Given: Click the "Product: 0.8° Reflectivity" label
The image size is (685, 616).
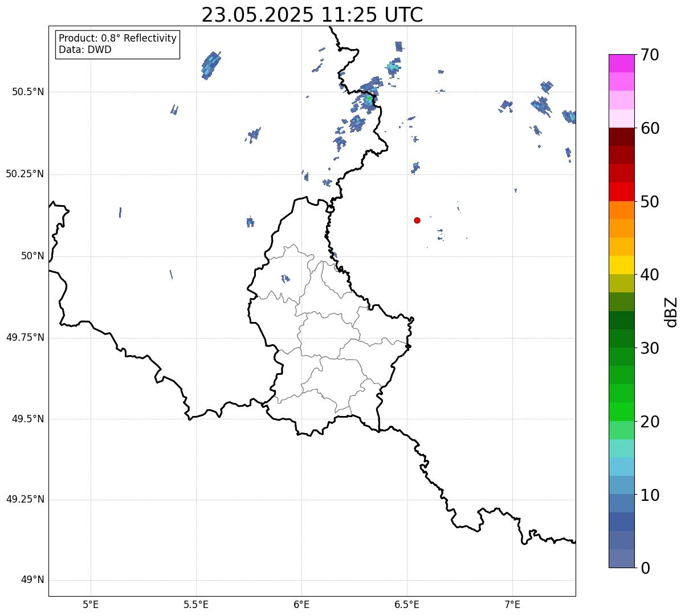Looking at the screenshot, I should 118,38.
